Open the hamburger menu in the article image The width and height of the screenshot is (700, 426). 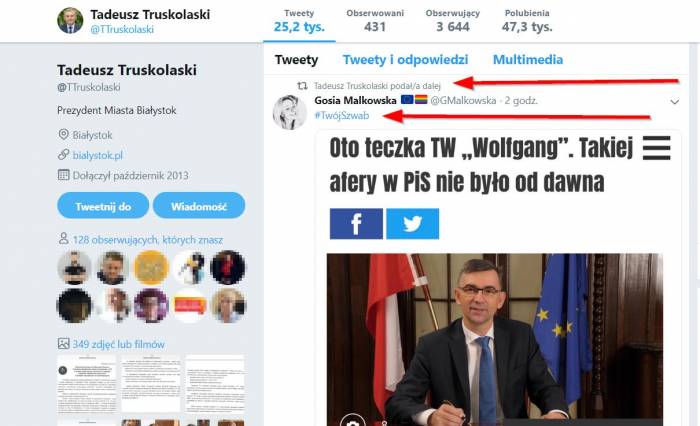click(x=656, y=148)
